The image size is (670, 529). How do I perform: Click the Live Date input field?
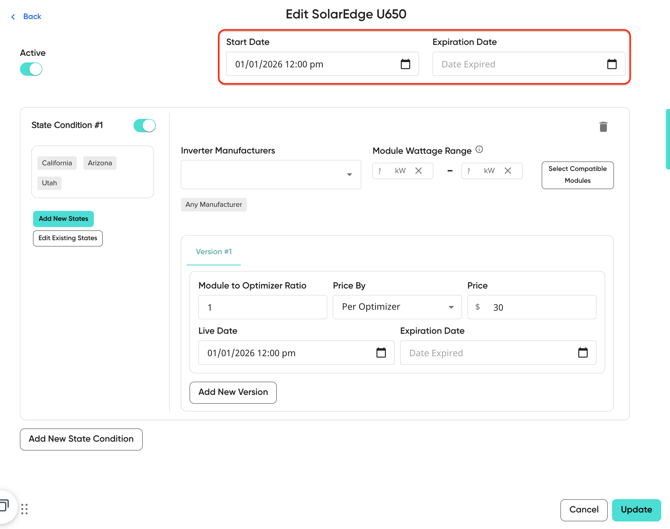(296, 353)
